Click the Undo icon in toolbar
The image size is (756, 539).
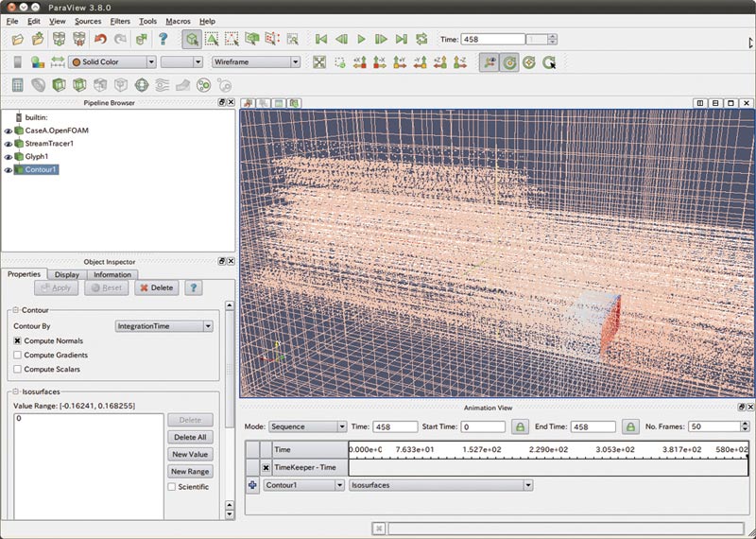(x=100, y=39)
